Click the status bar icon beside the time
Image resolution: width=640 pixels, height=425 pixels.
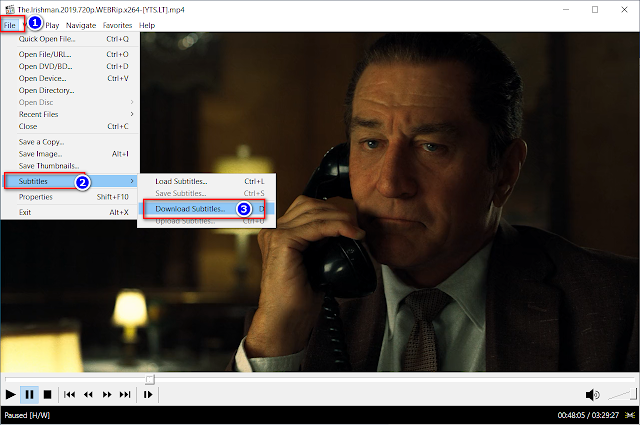630,415
